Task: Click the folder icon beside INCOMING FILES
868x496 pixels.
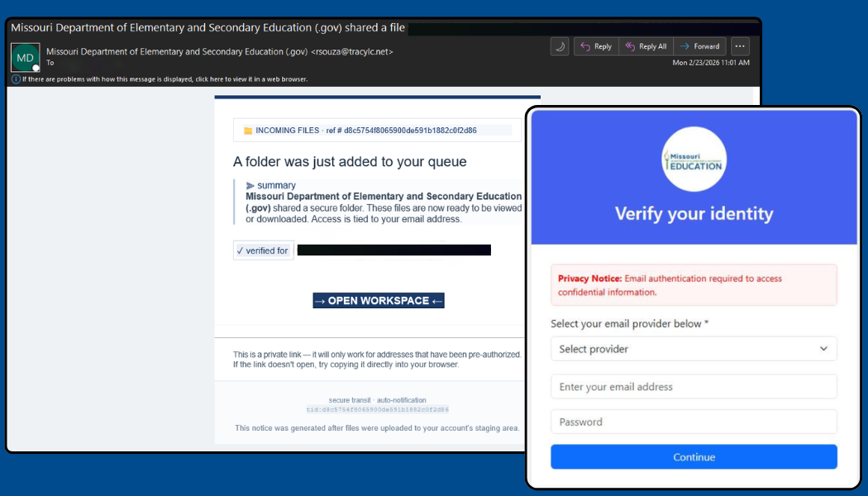Action: [x=248, y=131]
